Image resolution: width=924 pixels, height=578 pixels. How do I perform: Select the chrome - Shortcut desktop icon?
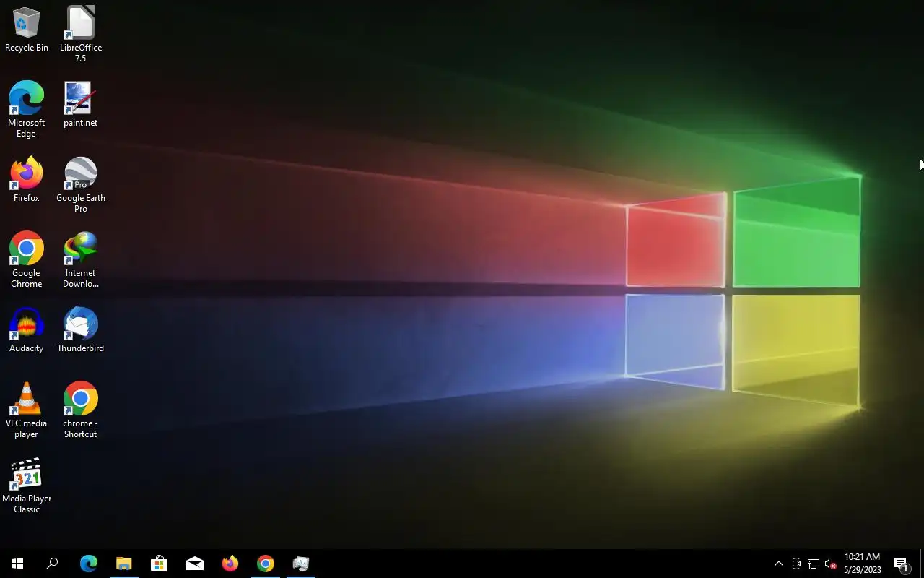[80, 410]
